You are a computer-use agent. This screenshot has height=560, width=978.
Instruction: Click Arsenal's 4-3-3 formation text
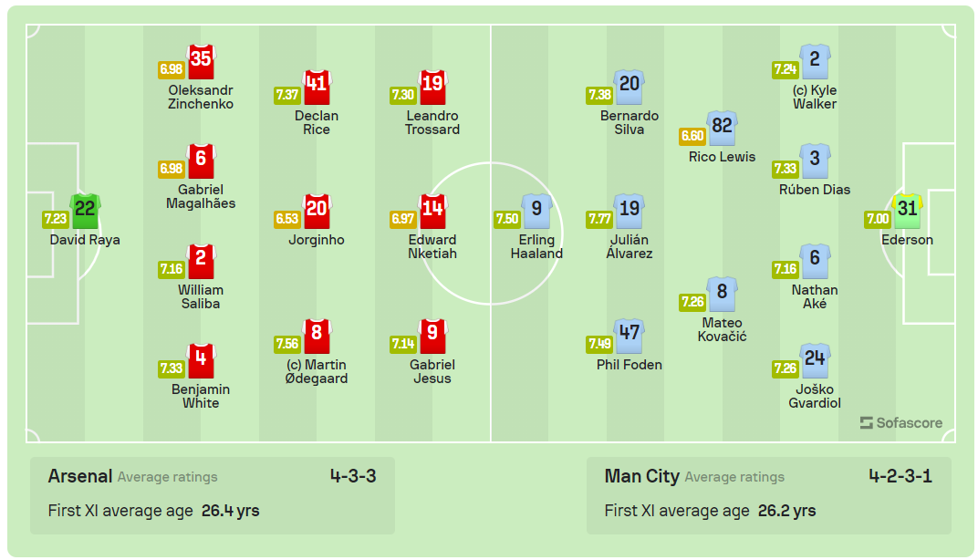pyautogui.click(x=353, y=476)
